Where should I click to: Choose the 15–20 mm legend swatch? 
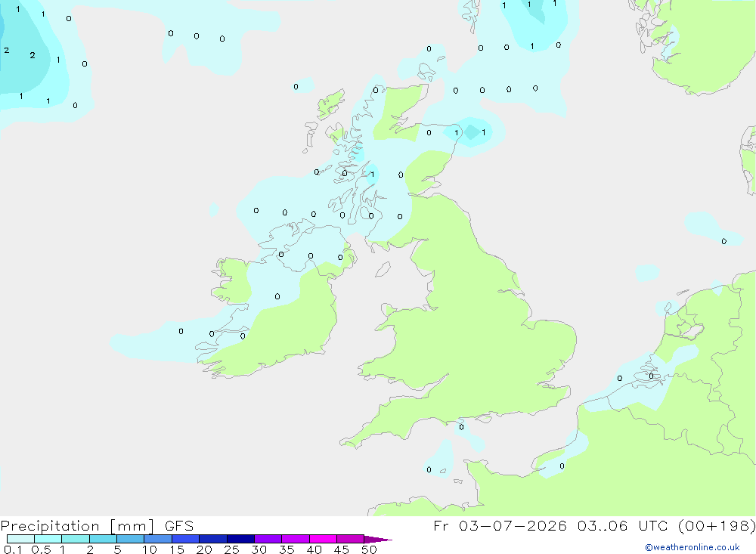(x=186, y=539)
